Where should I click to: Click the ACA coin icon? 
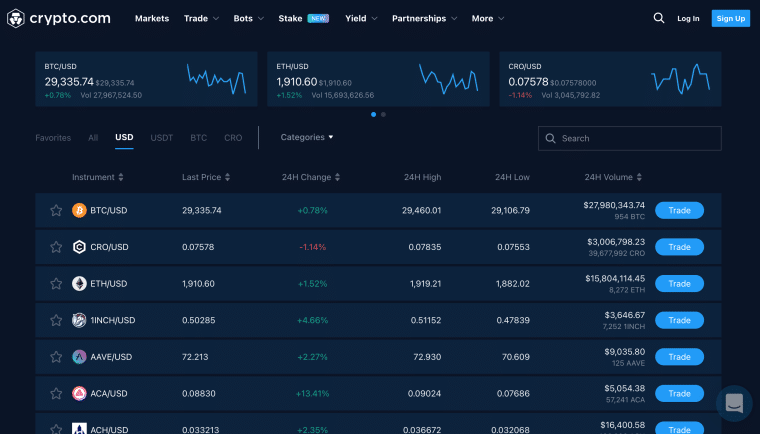[x=79, y=393]
